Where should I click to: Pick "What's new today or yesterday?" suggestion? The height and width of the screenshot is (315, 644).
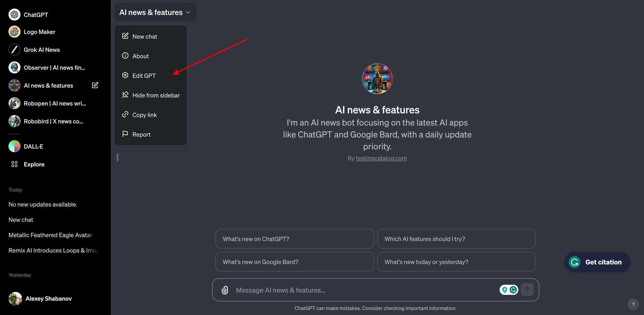point(456,262)
